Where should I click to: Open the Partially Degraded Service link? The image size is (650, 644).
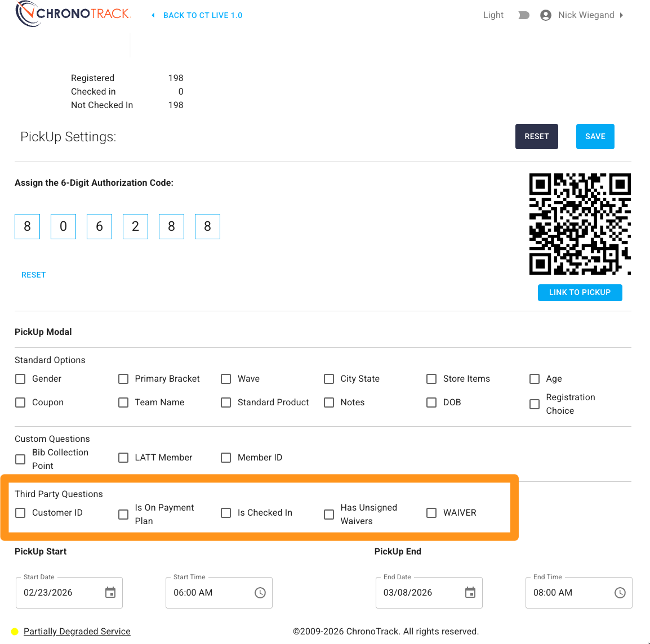click(77, 632)
